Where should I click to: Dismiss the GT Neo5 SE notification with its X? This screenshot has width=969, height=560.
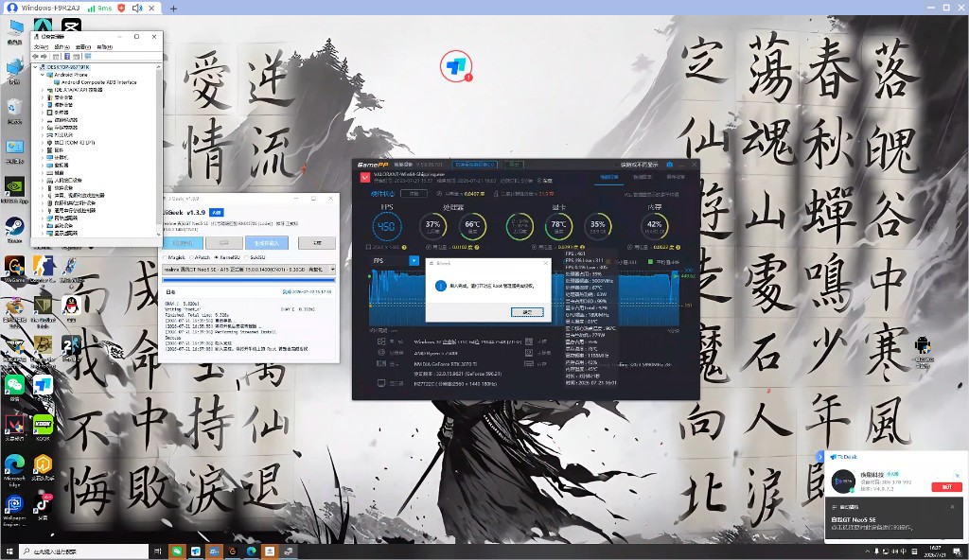point(952,507)
